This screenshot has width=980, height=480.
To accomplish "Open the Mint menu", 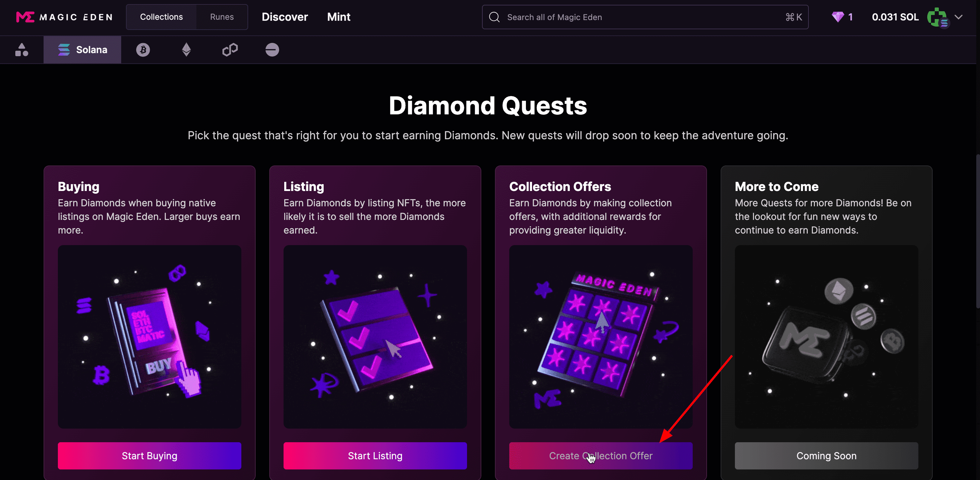I will click(x=339, y=17).
